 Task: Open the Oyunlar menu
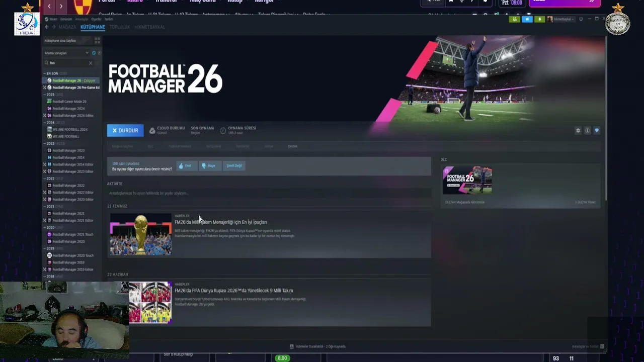pos(96,19)
